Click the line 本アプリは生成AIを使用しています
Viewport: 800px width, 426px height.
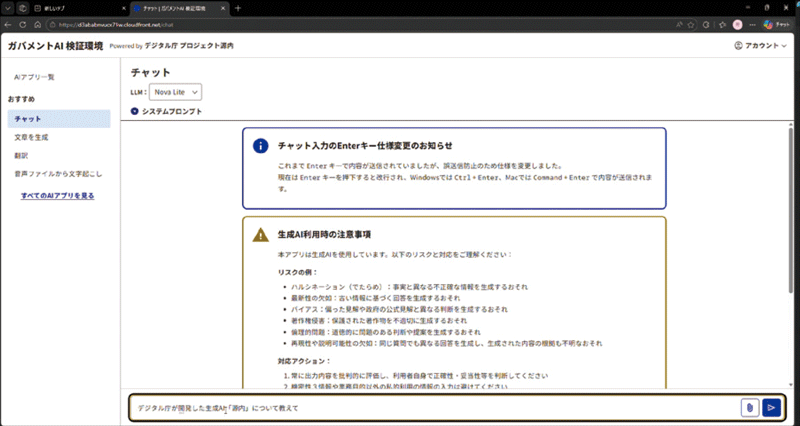point(394,254)
